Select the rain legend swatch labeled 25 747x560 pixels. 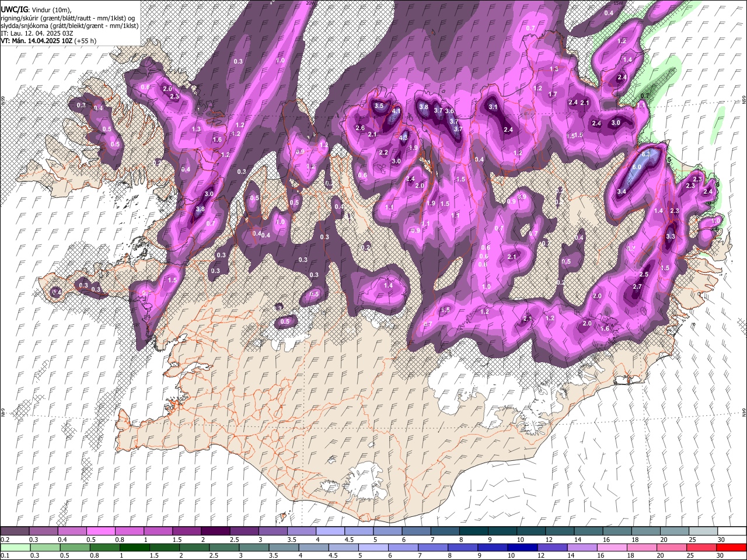pos(701,547)
